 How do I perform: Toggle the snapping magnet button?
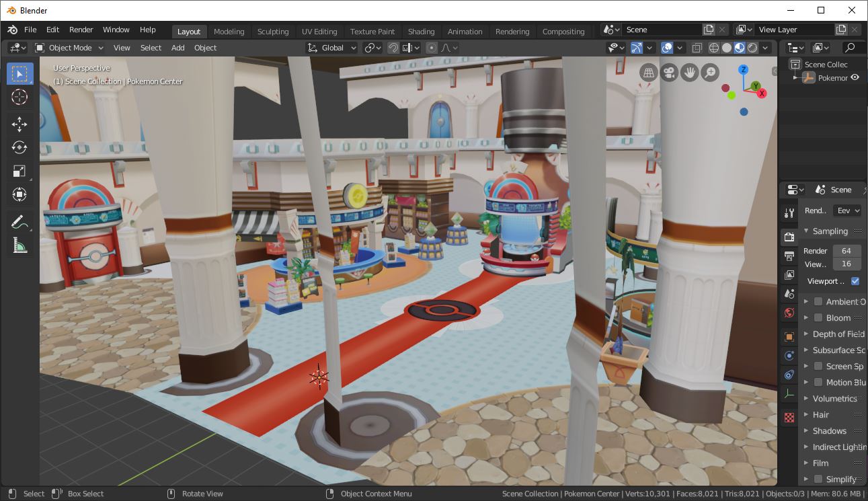tap(393, 48)
